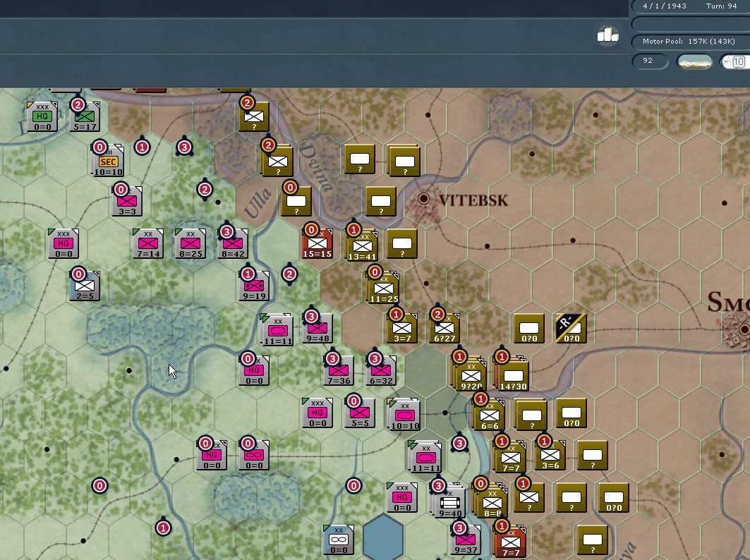Select the 7=36 infantry division
Screen dimensions: 750x560
[339, 370]
